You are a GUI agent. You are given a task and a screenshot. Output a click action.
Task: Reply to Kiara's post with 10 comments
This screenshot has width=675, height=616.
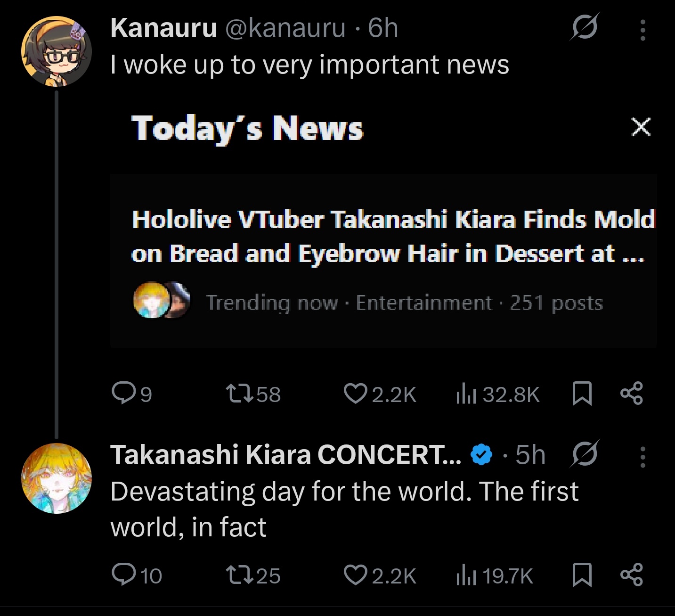click(137, 575)
